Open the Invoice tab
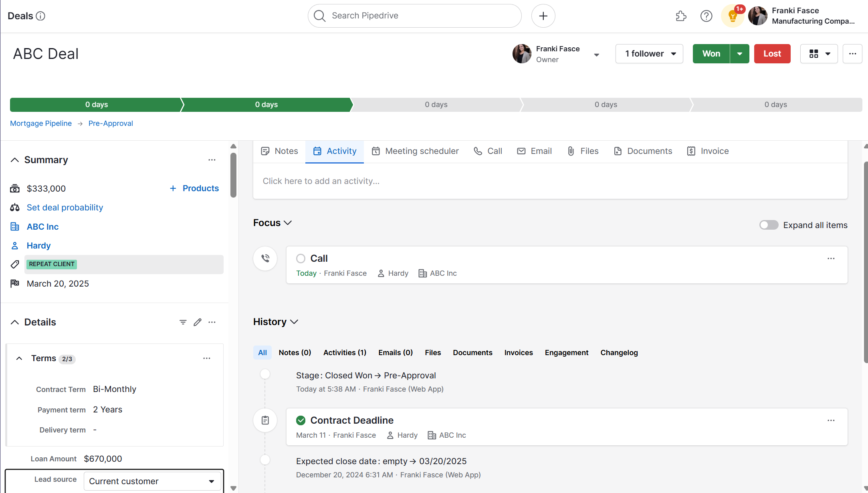 point(708,151)
